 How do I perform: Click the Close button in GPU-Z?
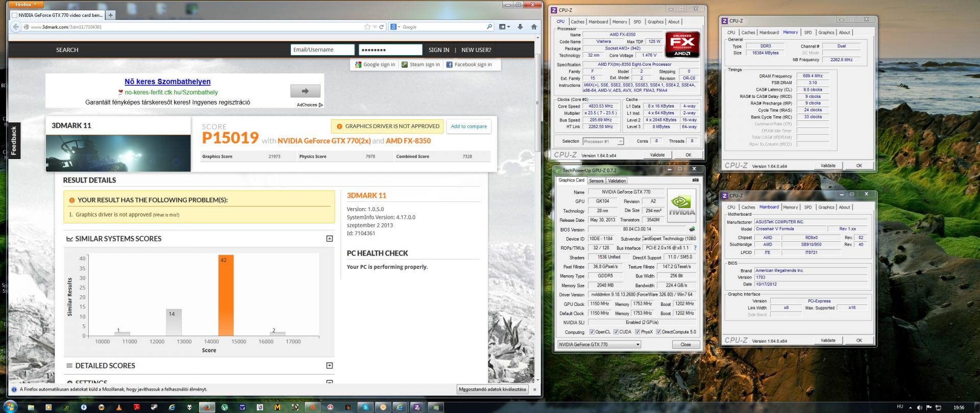(685, 345)
